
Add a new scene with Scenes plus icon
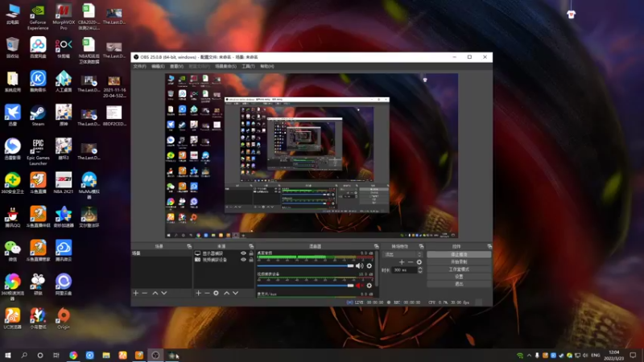pyautogui.click(x=135, y=293)
